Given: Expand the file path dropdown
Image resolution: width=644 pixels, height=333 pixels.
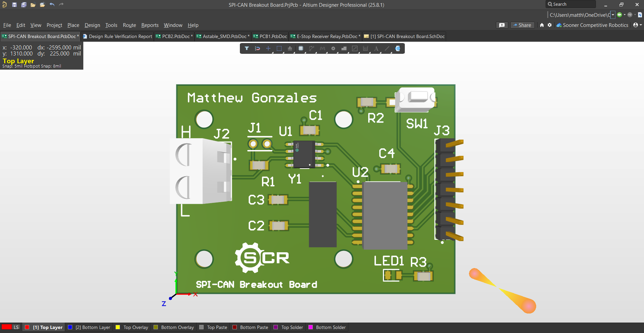Looking at the screenshot, I should 613,15.
